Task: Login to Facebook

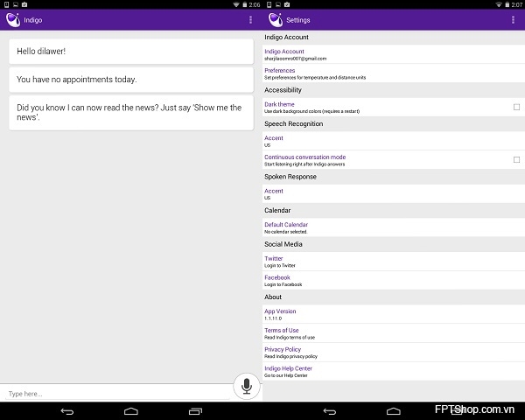Action: click(394, 280)
